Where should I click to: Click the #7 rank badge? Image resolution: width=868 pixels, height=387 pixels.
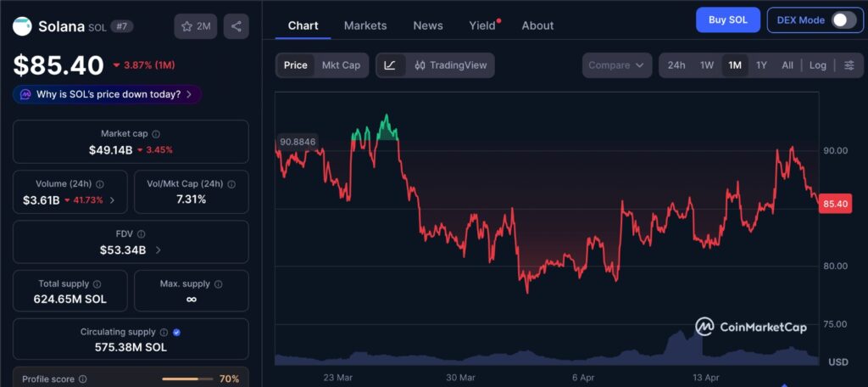122,26
